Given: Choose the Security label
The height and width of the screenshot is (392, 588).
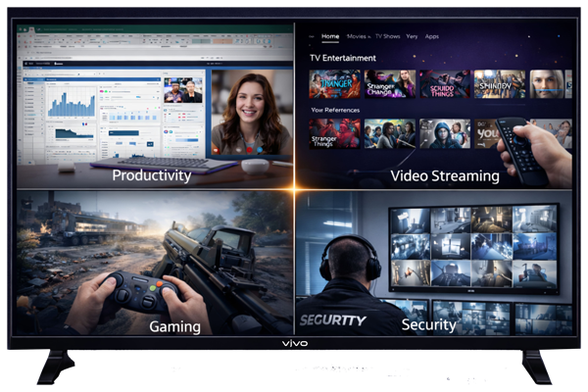Looking at the screenshot, I should (429, 324).
